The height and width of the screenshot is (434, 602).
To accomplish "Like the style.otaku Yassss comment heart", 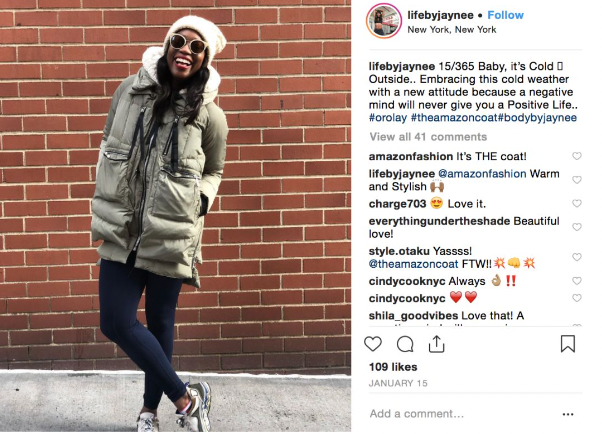I will pos(577,257).
